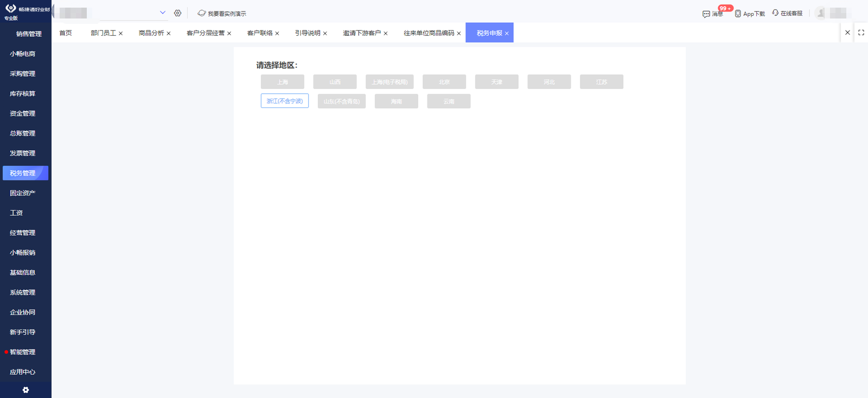Close the 客户分层经营 tab
This screenshot has height=398, width=868.
click(x=229, y=34)
